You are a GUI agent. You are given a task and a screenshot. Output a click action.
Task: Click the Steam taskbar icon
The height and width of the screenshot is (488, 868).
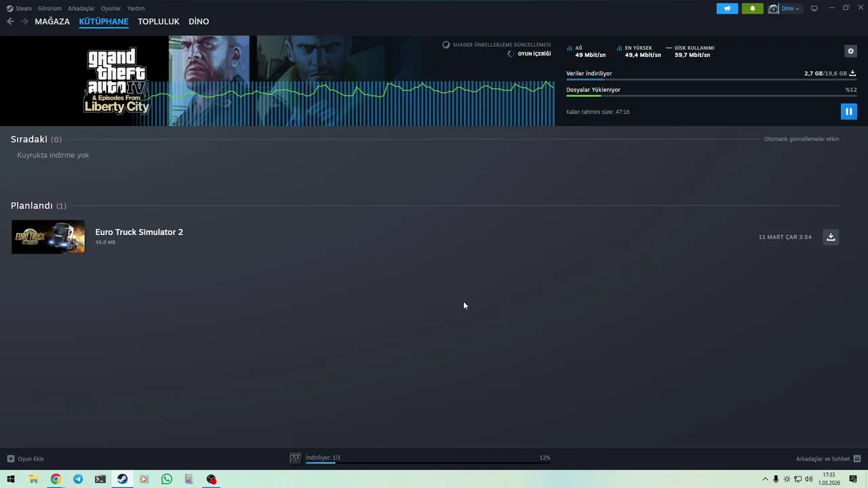tap(122, 479)
